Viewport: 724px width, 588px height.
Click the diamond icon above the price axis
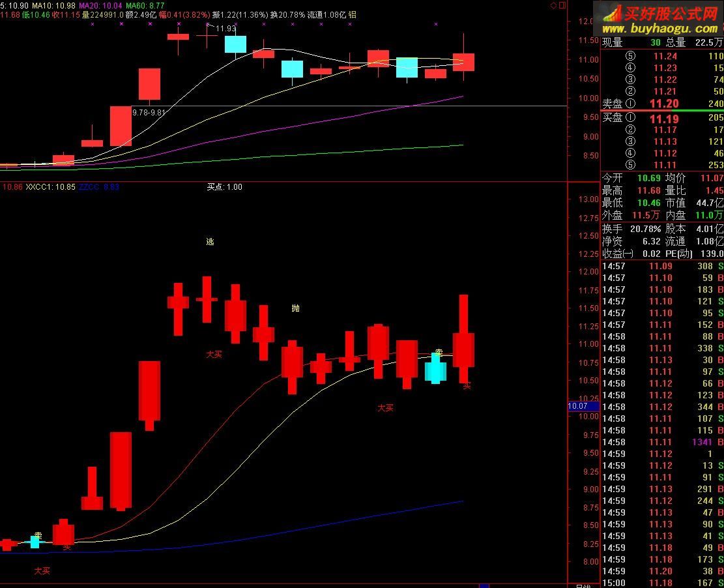pos(553,5)
